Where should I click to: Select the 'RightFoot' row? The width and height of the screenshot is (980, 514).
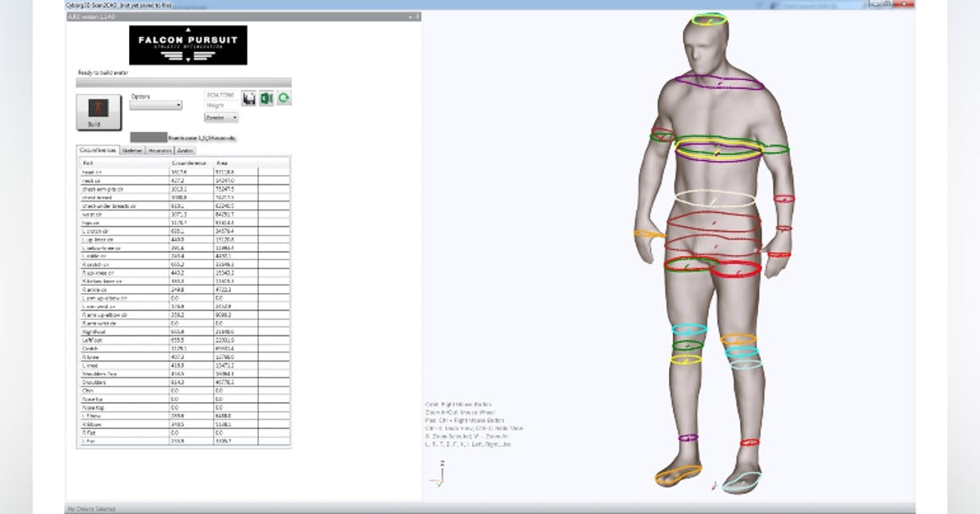coord(184,332)
